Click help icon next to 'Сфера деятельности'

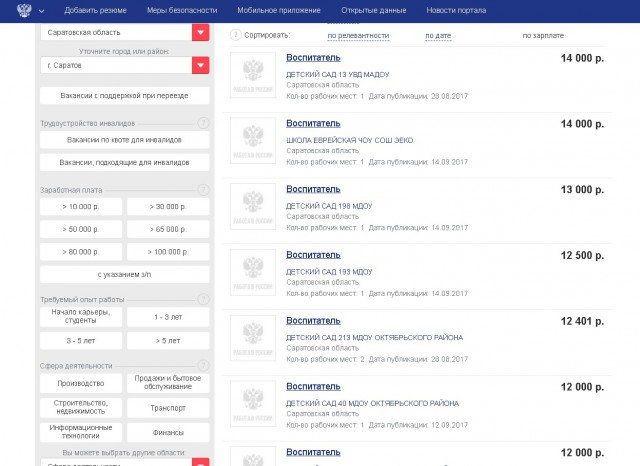pos(203,366)
